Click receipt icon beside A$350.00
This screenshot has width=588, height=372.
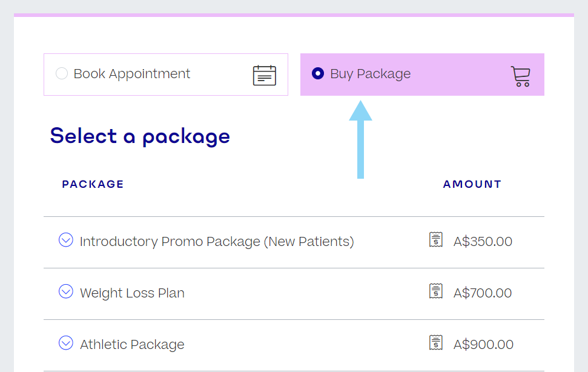pos(435,240)
